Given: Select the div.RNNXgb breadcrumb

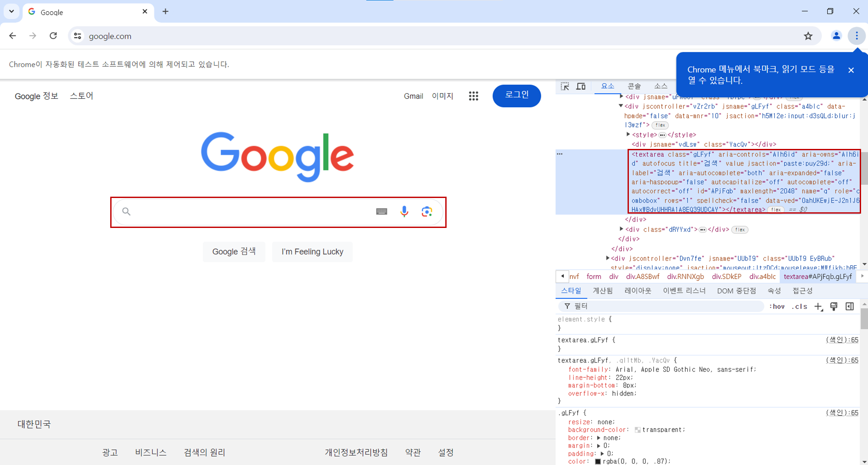Looking at the screenshot, I should click(685, 277).
